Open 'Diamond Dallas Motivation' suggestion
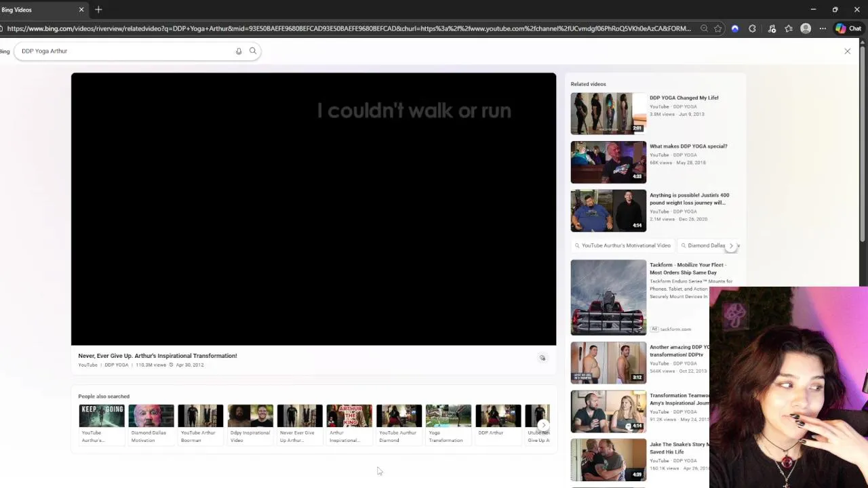 click(x=151, y=424)
